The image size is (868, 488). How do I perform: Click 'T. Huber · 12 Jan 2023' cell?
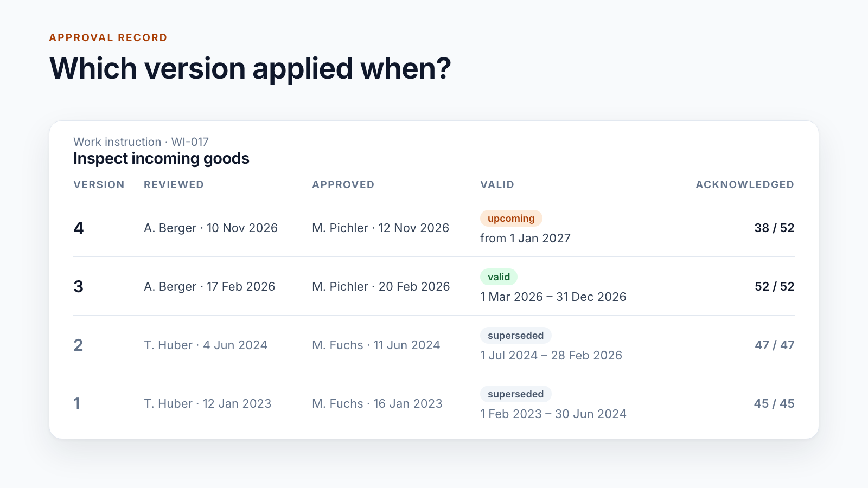207,403
